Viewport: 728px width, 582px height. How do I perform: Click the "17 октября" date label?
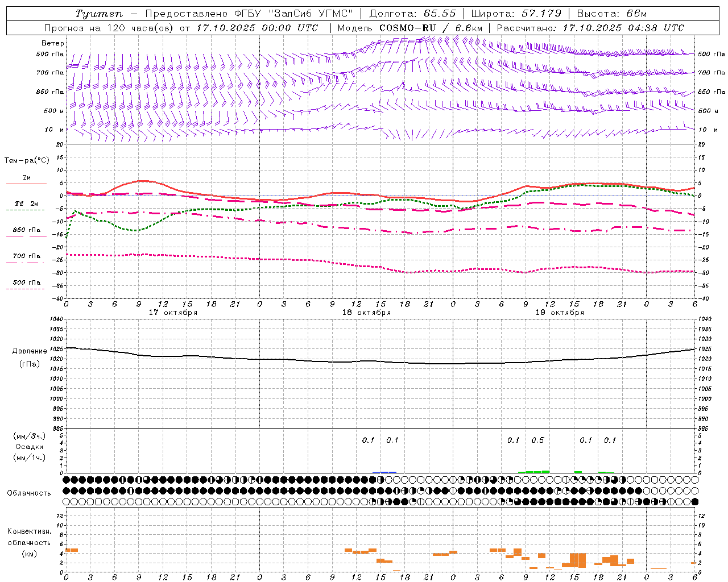tap(173, 313)
